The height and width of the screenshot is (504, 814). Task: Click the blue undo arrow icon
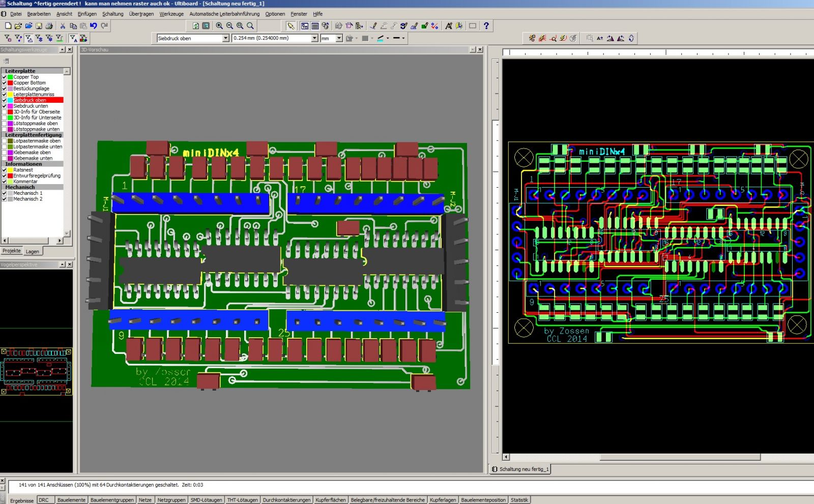(94, 26)
